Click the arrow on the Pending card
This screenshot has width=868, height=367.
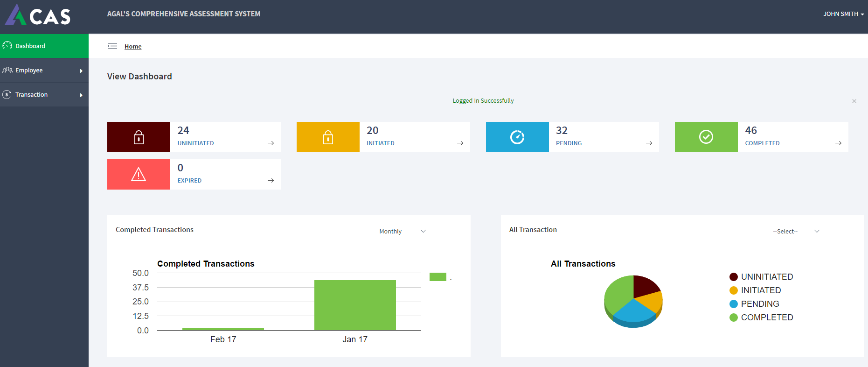[x=649, y=143]
